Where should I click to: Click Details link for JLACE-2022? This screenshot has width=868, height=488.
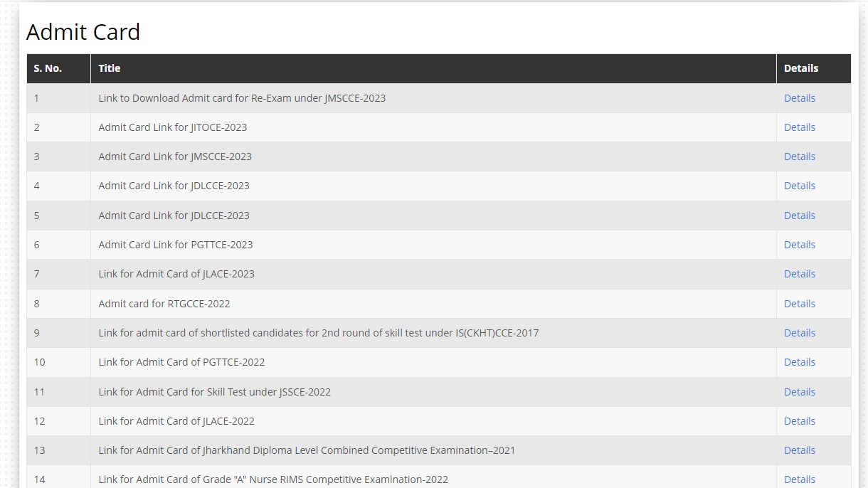pos(799,421)
